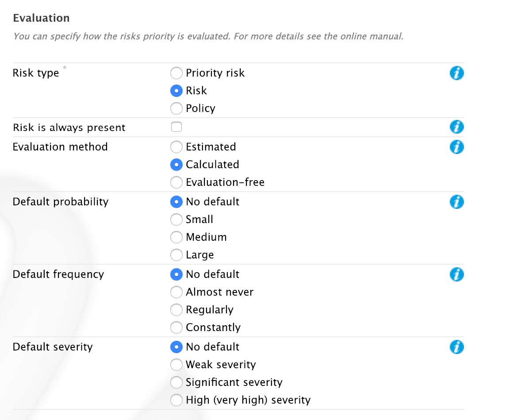Image resolution: width=506 pixels, height=420 pixels.
Task: Click the info icon for Risk is always present
Action: coord(456,127)
